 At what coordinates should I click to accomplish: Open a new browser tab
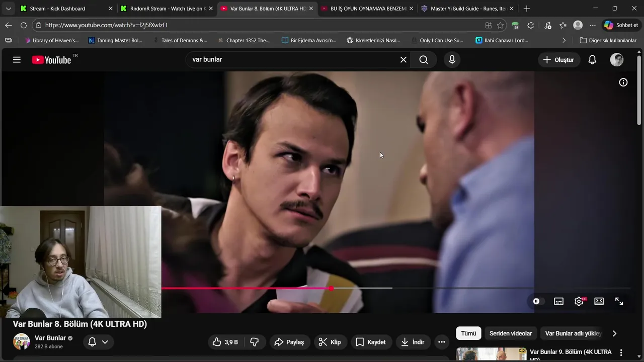527,9
